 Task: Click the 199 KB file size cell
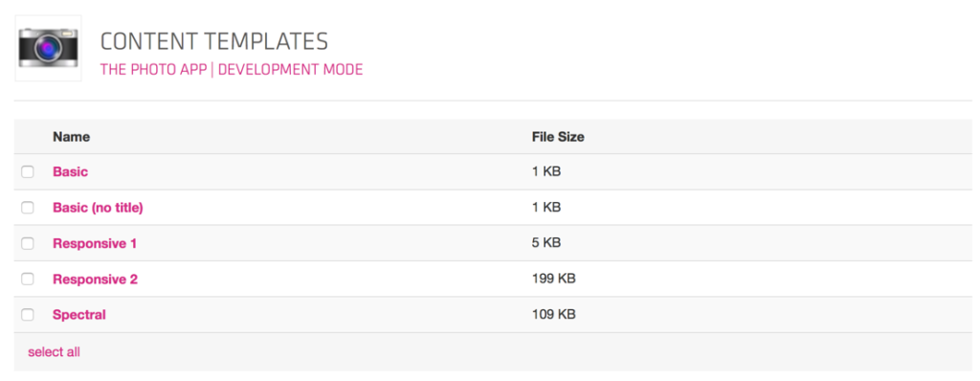pos(554,279)
